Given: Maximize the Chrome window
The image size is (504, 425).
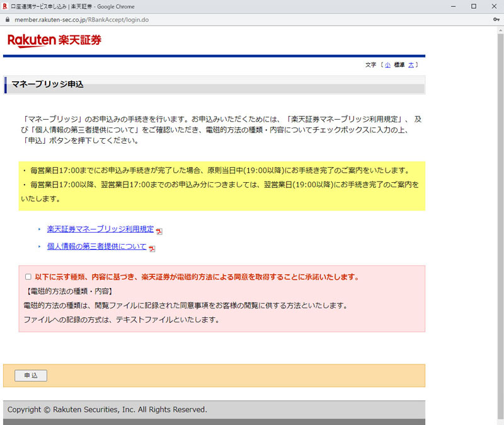Looking at the screenshot, I should pyautogui.click(x=473, y=6).
